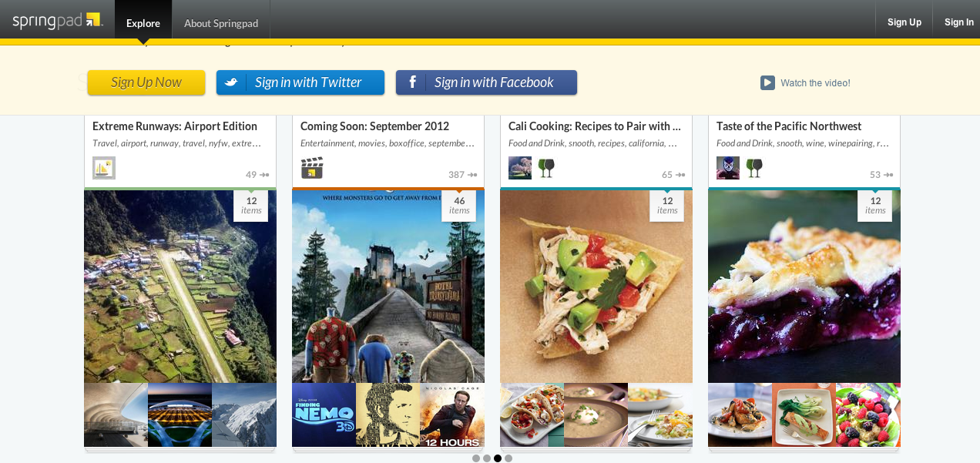Click the 387 followers arrow icon
The height and width of the screenshot is (463, 980).
(x=472, y=175)
